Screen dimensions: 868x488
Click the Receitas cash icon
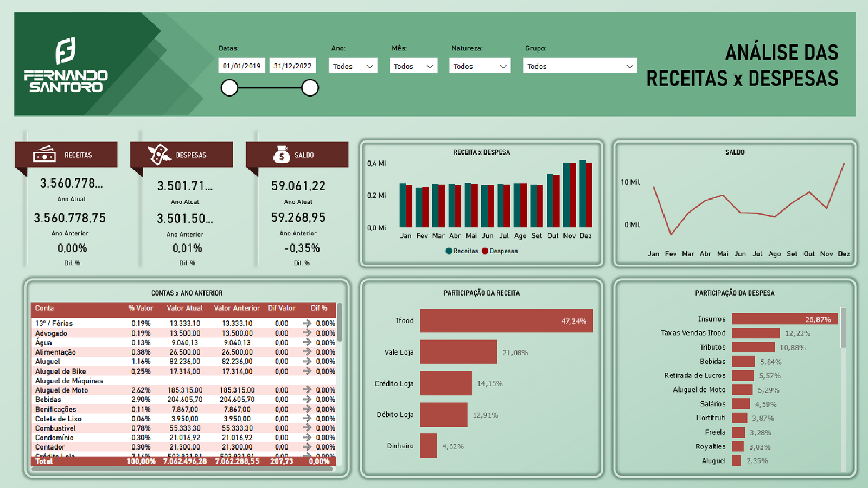coord(44,155)
